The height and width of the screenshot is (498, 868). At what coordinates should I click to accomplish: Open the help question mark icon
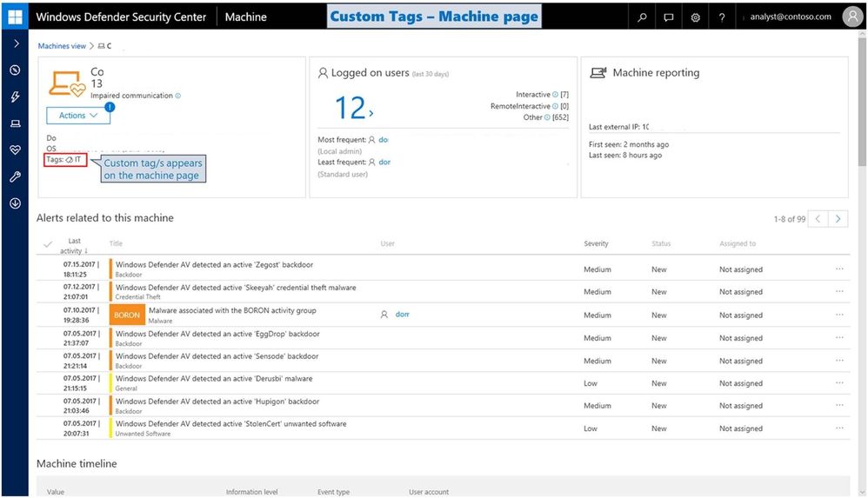coord(722,17)
